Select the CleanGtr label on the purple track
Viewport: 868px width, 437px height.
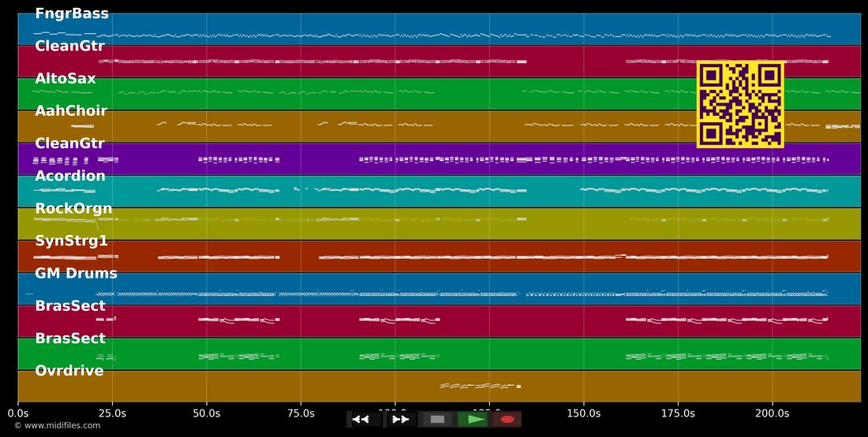[x=69, y=144]
